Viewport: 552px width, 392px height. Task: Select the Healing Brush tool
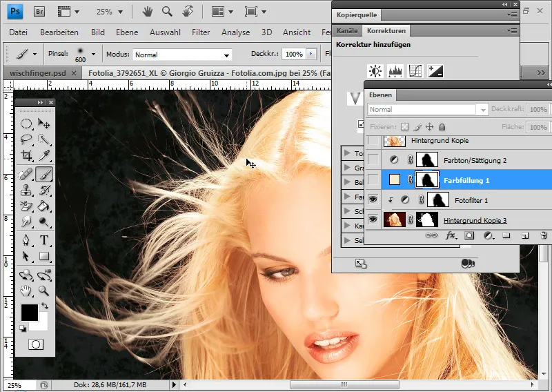(x=26, y=175)
